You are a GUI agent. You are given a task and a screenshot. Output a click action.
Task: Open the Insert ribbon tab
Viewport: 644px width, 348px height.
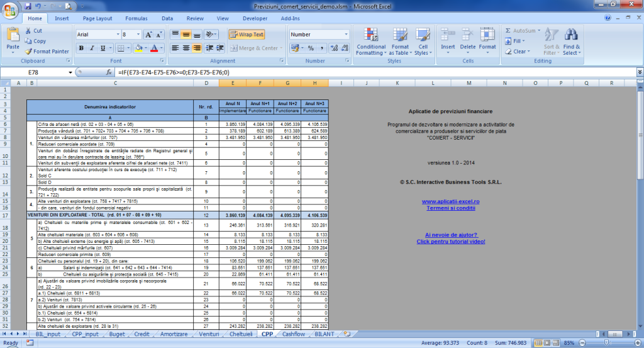click(x=62, y=18)
